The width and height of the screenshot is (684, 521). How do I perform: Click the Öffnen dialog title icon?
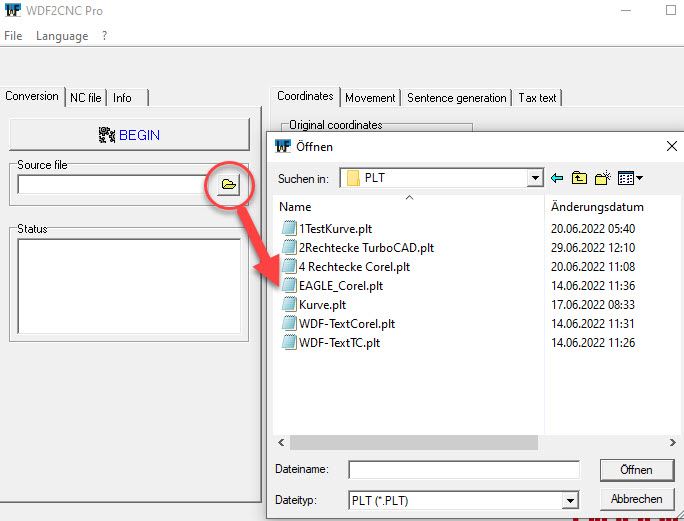click(283, 146)
